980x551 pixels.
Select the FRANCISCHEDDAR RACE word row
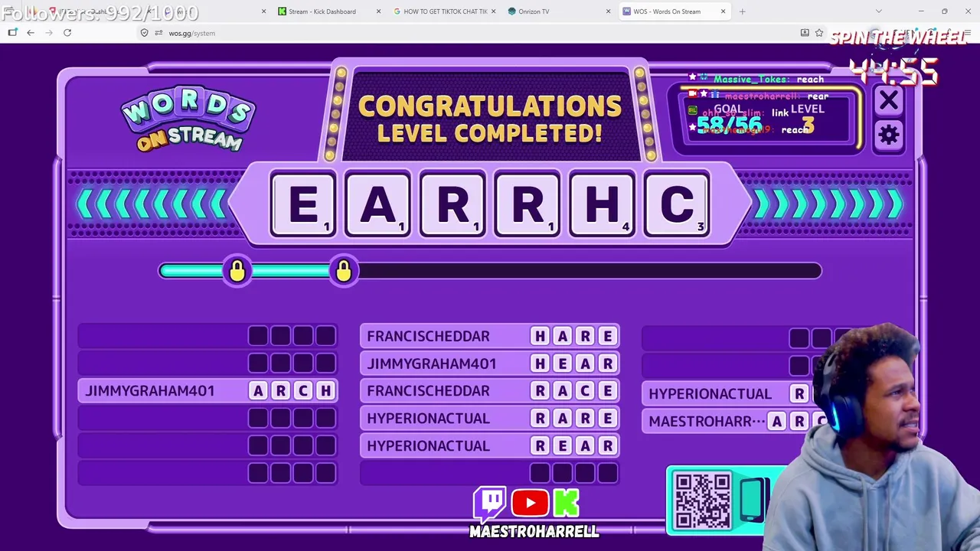[x=490, y=391]
